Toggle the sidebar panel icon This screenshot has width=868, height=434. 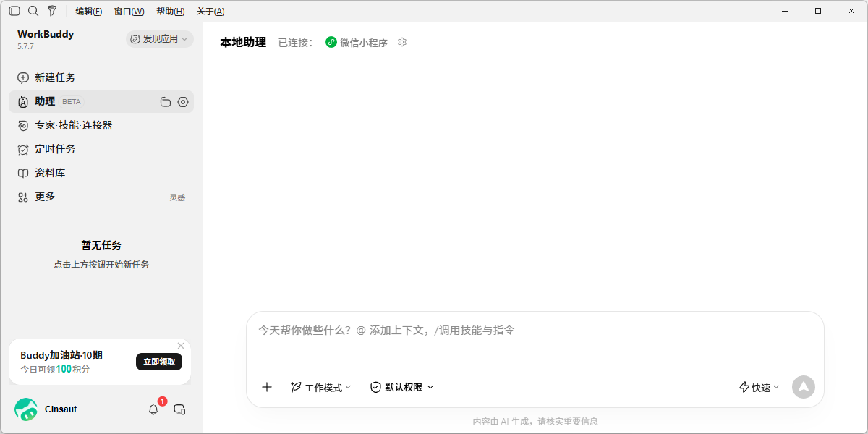point(14,11)
